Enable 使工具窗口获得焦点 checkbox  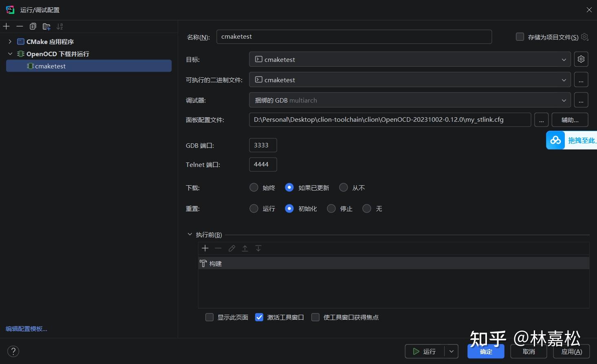click(315, 317)
